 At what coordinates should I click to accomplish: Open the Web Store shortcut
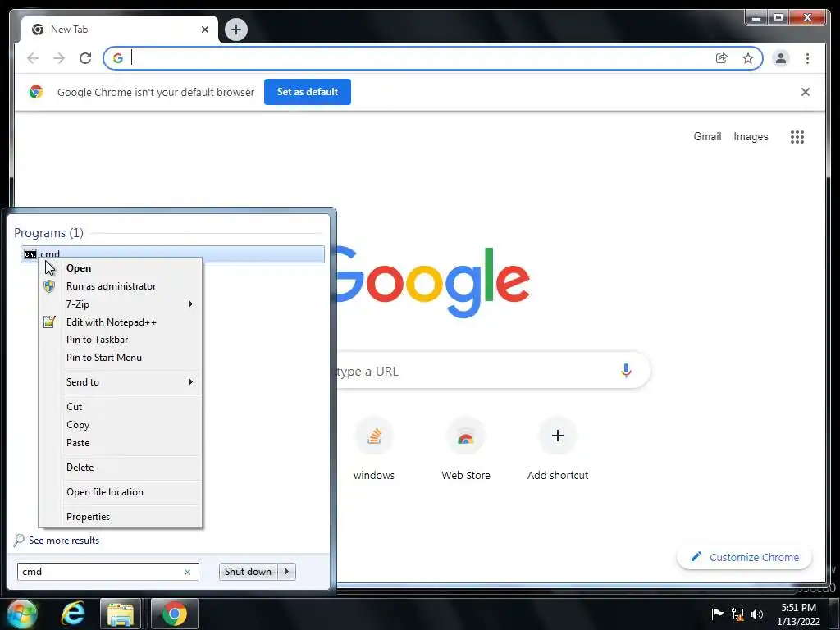pos(466,449)
